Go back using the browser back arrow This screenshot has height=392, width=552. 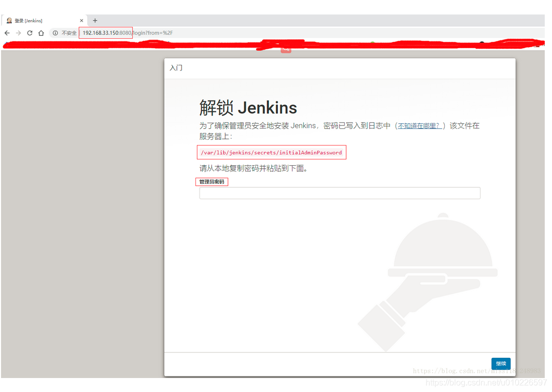click(x=7, y=33)
